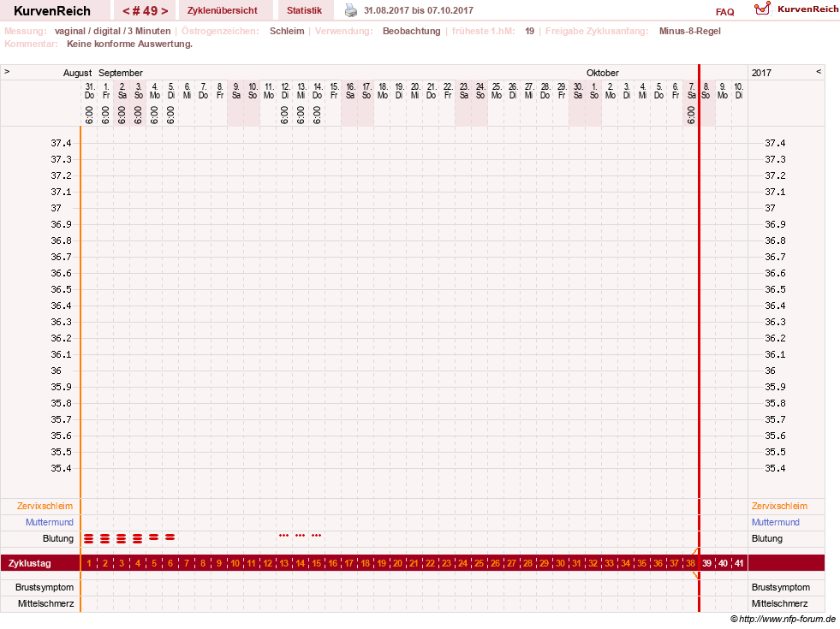Click the medium bleeding marker on cycle day 6
The width and height of the screenshot is (840, 629).
pos(170,537)
